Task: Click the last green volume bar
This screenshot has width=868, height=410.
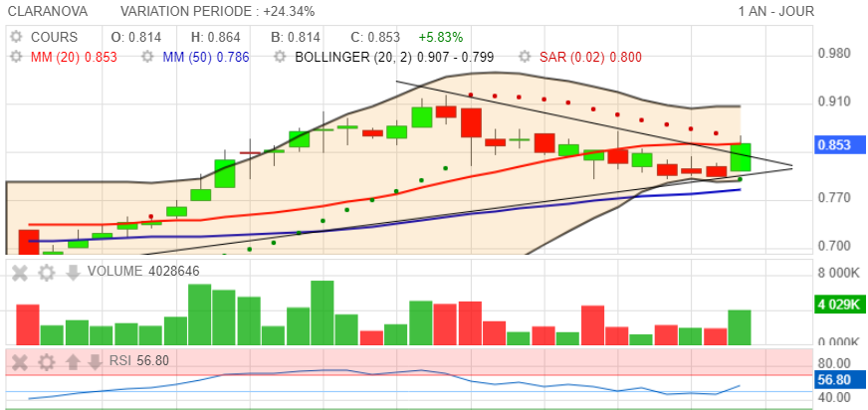Action: [740, 327]
